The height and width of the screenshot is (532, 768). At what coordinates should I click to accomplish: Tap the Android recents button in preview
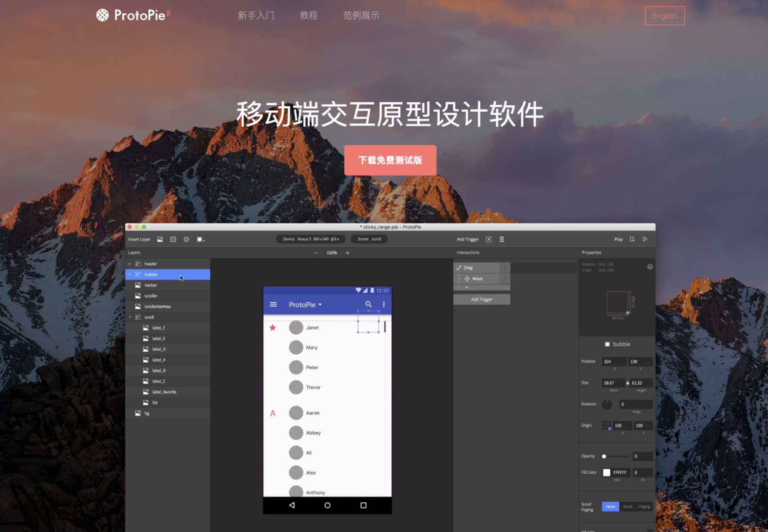[x=363, y=505]
